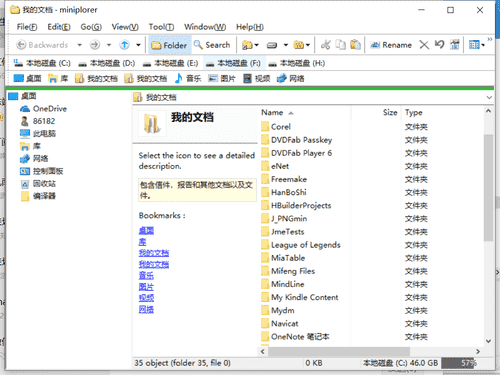Click the 桌面 shortcut in the bookmark bar
The image size is (500, 375).
pos(27,79)
